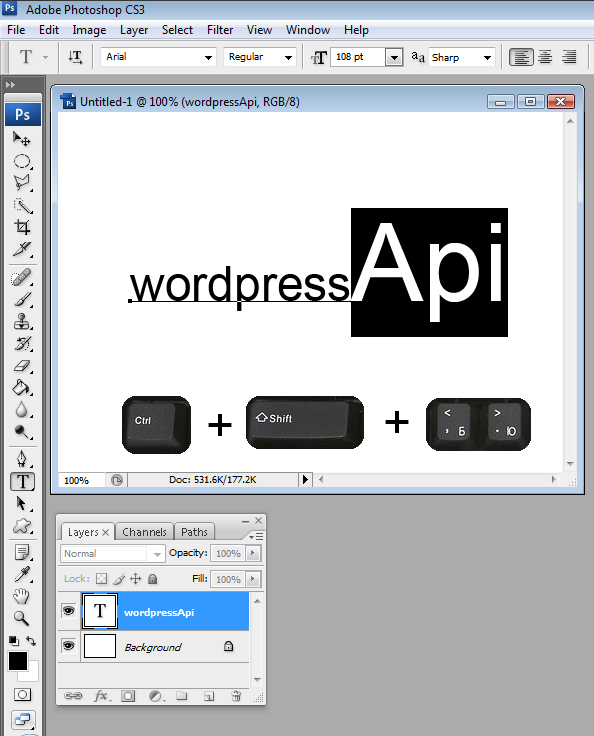Select the Zoom tool
This screenshot has height=736, width=594.
coord(22,619)
